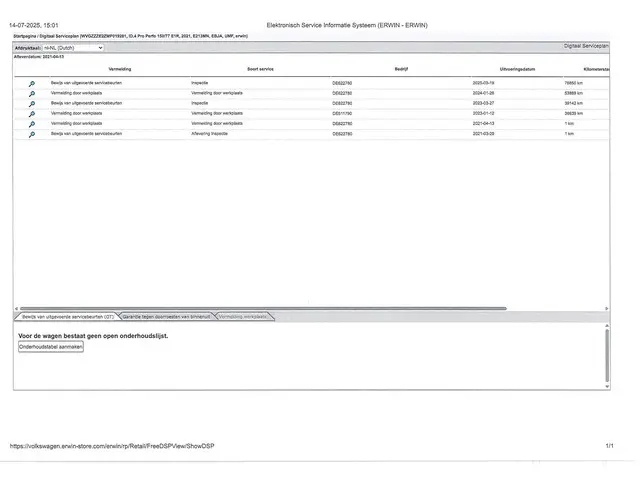Image resolution: width=640 pixels, height=480 pixels.
Task: Click the left arrow of horizontal scrollbar
Action: pos(16,309)
